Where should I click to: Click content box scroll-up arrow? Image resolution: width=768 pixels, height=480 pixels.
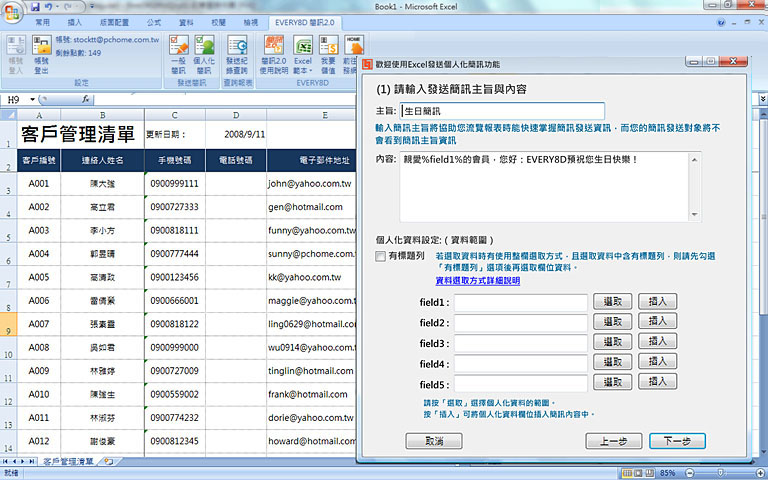tap(695, 159)
